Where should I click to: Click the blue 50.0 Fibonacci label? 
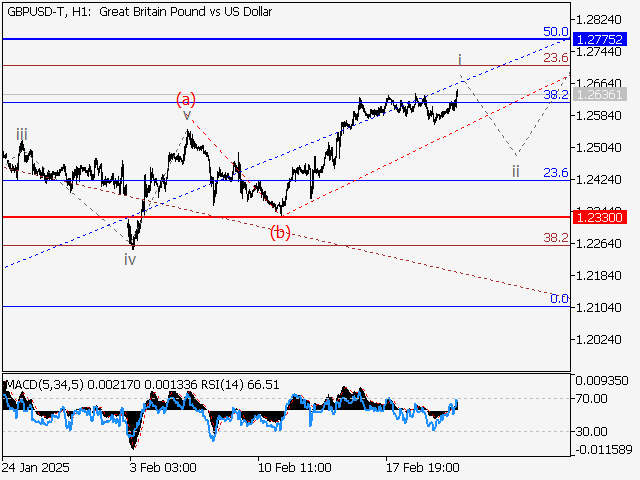pos(556,31)
